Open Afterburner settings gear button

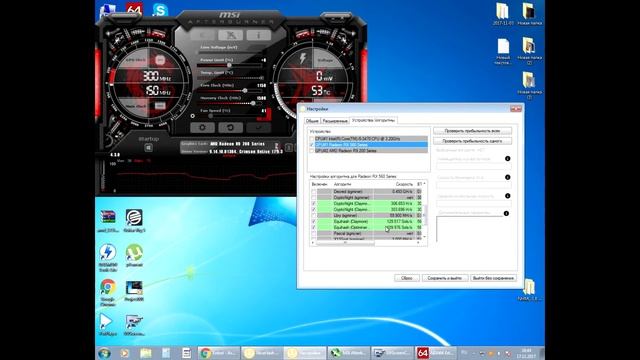(x=202, y=128)
